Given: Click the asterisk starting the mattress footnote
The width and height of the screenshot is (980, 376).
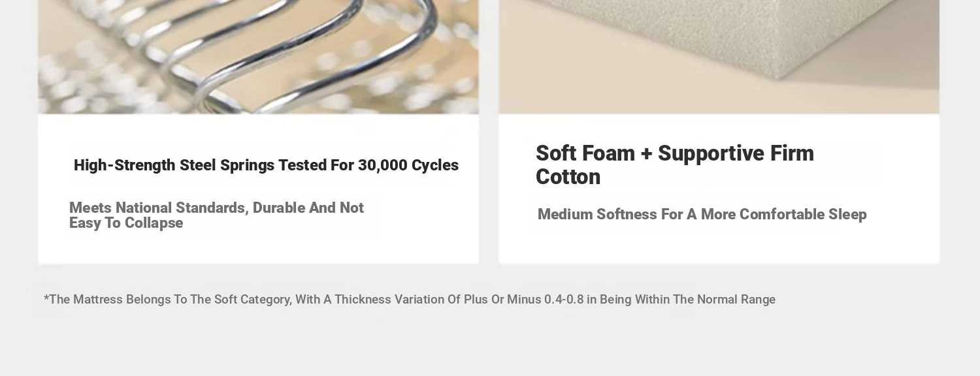Looking at the screenshot, I should tap(46, 298).
